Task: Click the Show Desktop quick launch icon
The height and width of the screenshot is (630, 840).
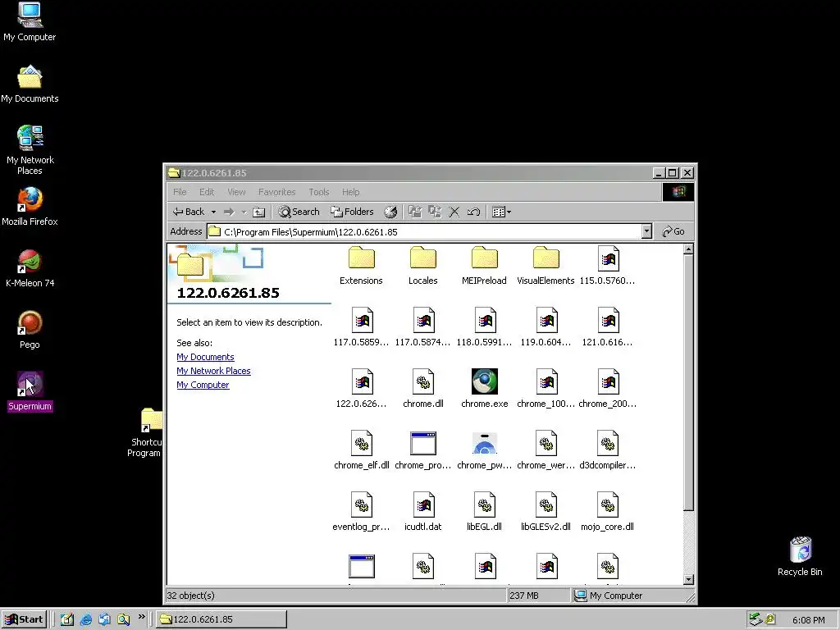Action: [x=67, y=619]
